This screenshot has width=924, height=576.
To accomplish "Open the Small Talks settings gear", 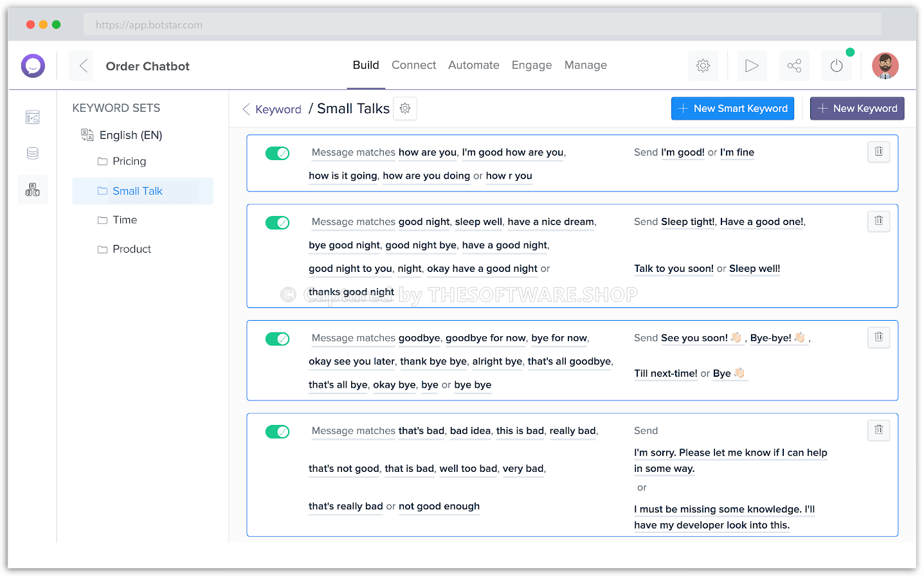I will pyautogui.click(x=405, y=109).
